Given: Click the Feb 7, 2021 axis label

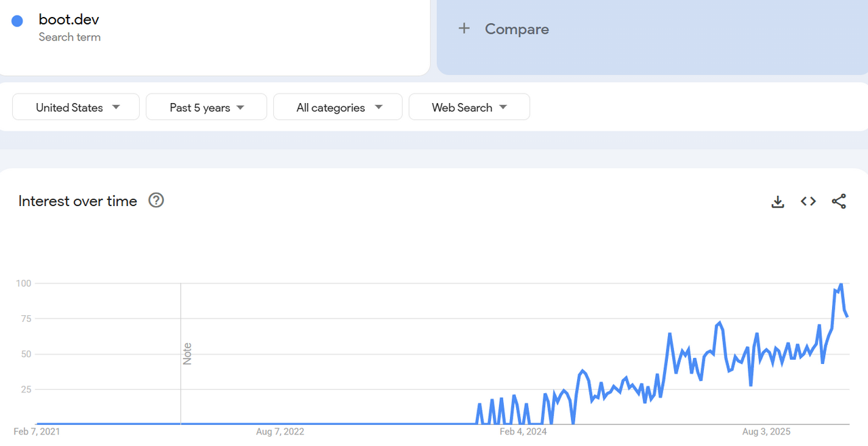Looking at the screenshot, I should click(37, 432).
